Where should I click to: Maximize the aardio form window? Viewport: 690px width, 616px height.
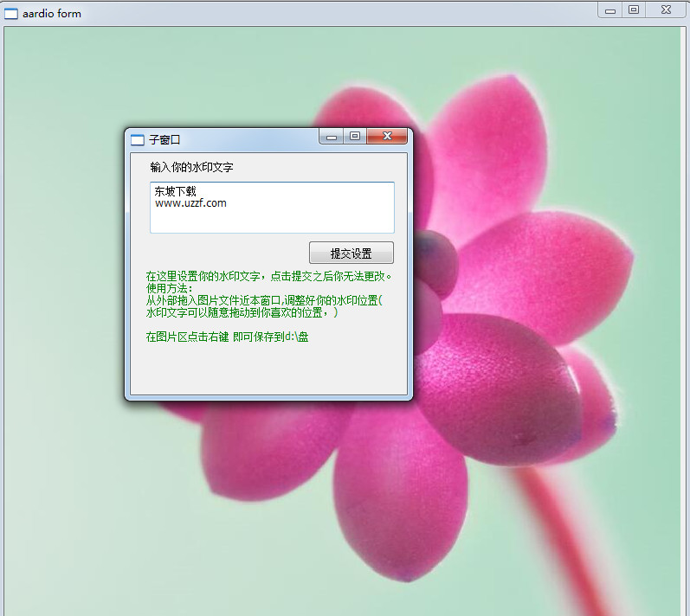634,10
